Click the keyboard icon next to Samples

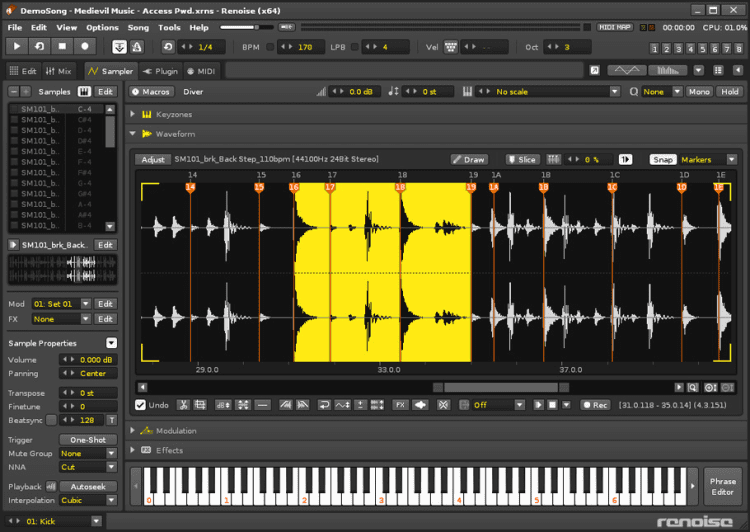click(84, 91)
